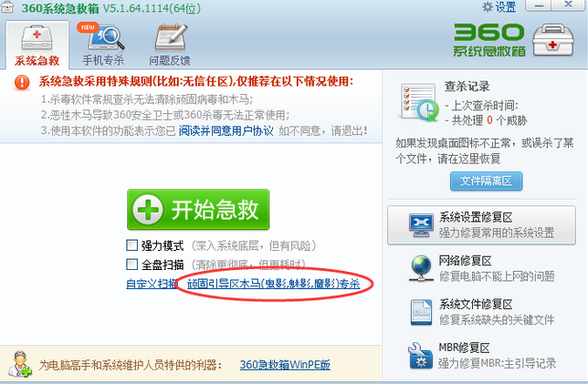Click the 360 first-aid box logo icon
588x384 pixels.
point(553,40)
